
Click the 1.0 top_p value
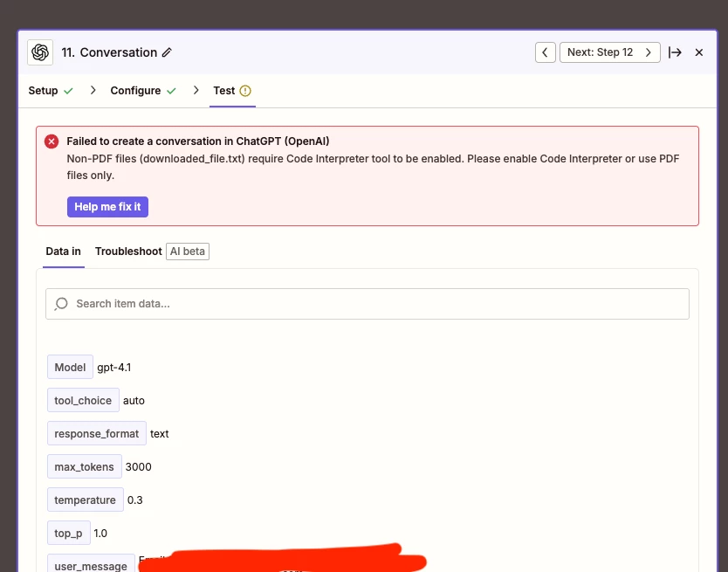click(100, 533)
